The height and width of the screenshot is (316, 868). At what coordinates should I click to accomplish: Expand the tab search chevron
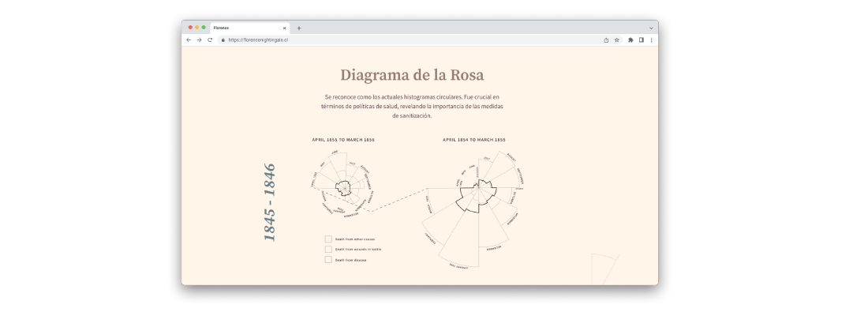651,28
